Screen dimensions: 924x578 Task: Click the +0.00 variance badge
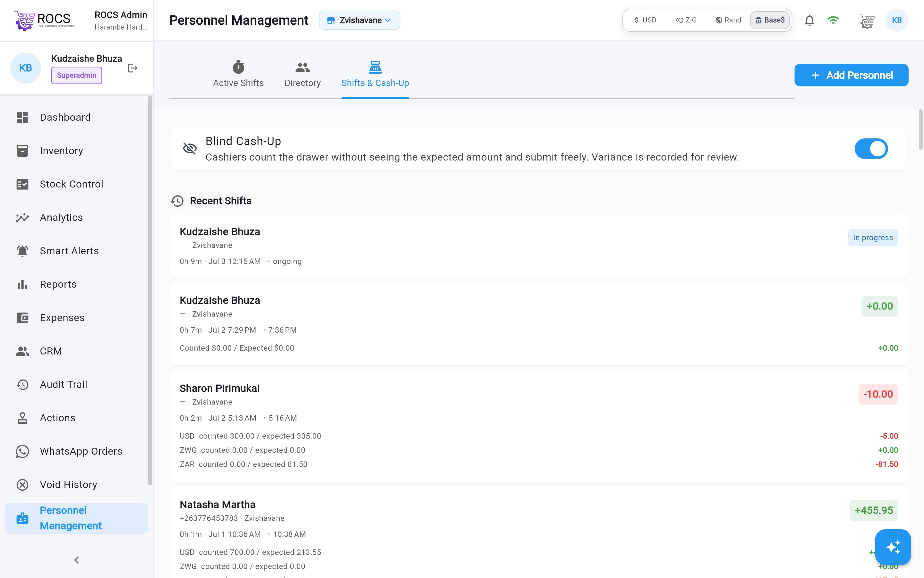pos(879,306)
